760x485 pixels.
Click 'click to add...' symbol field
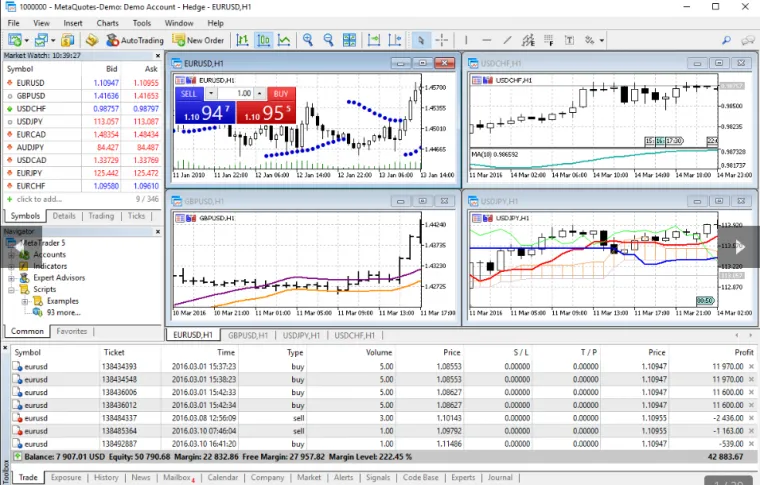39,199
